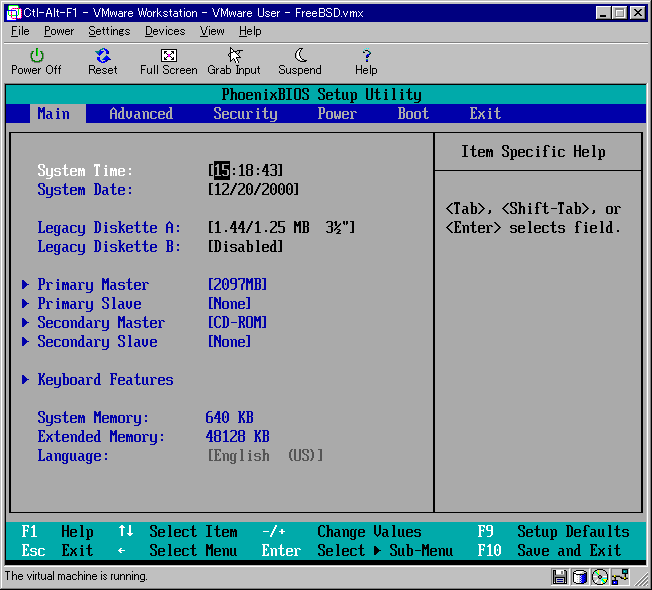
Task: Click the Legacy Diskette A label
Action: [x=109, y=227]
